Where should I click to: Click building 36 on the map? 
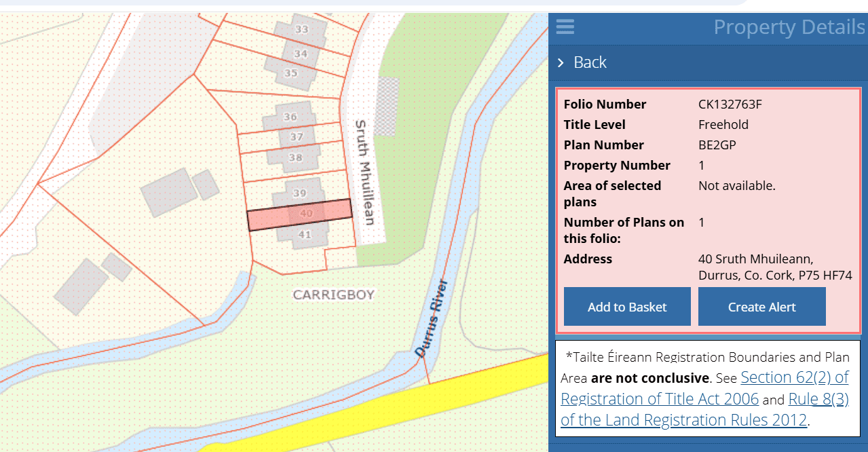(x=290, y=117)
